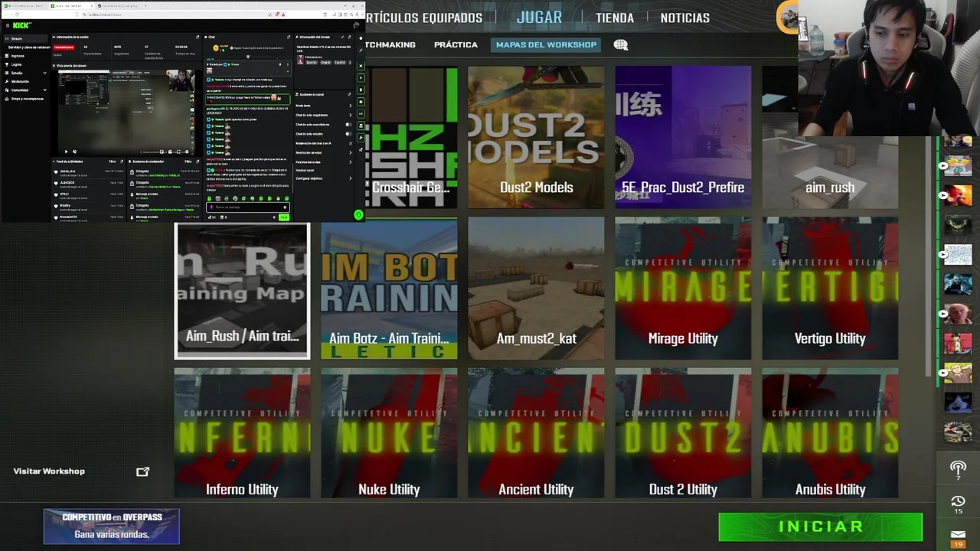
Task: Expand Modo lento option arrow
Action: pos(351,106)
